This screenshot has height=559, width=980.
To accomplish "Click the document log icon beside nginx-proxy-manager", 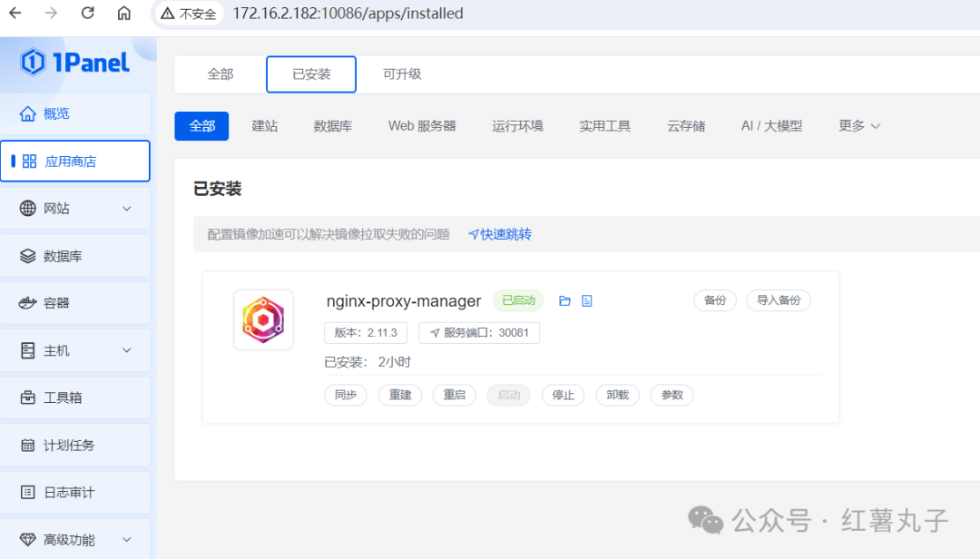I will tap(586, 301).
